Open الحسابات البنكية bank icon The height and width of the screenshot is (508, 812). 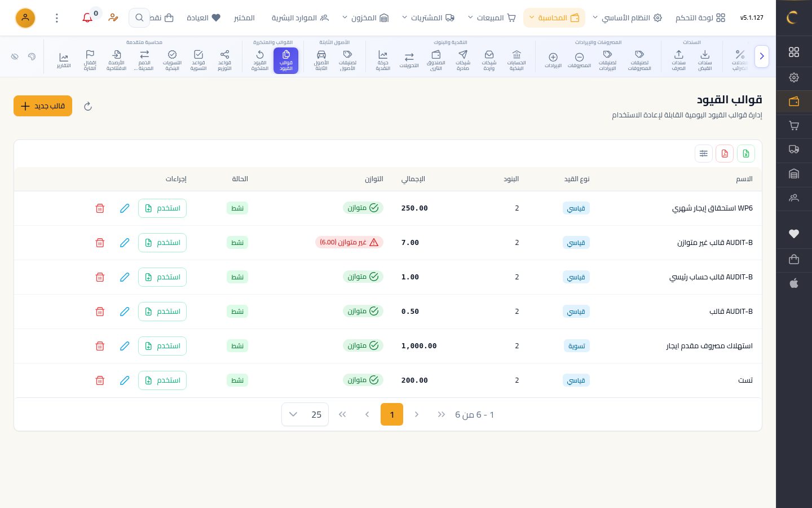(517, 60)
